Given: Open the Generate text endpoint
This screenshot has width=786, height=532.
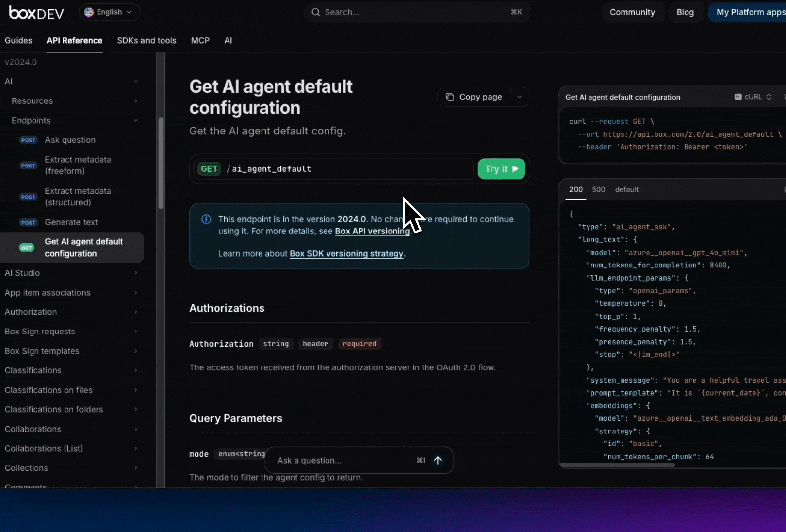Looking at the screenshot, I should pos(72,222).
